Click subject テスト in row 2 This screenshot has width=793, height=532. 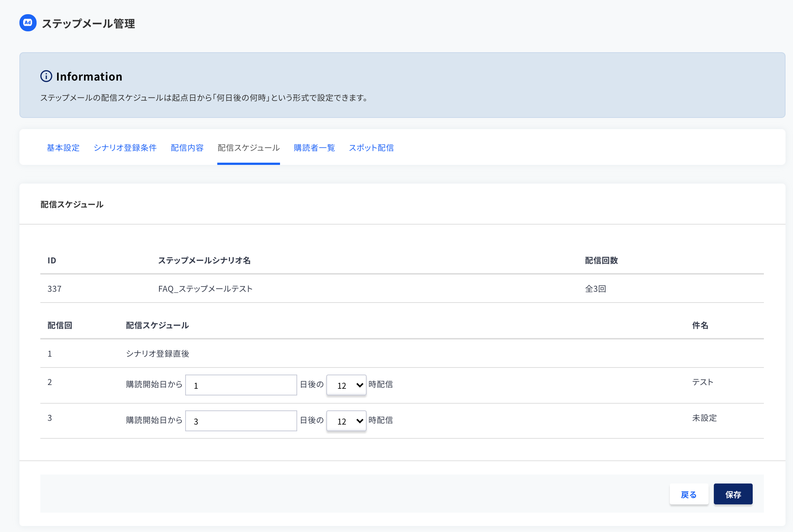point(703,382)
